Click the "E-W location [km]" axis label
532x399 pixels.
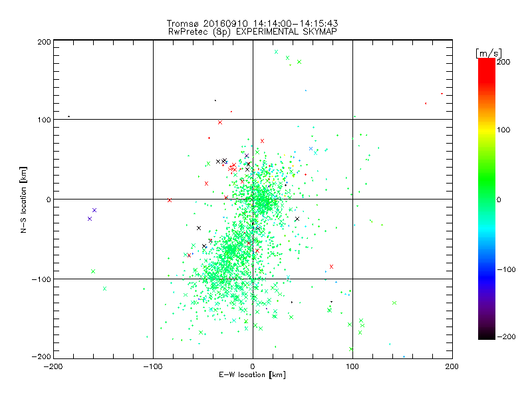pyautogui.click(x=252, y=375)
